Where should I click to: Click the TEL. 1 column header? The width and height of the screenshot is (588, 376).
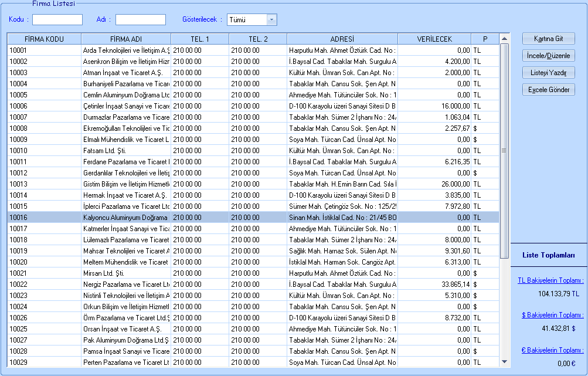[200, 39]
